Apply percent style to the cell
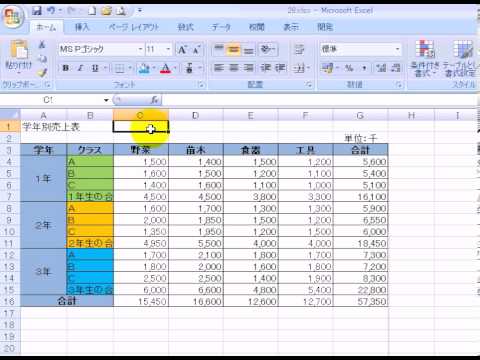This screenshot has width=480, height=360. [349, 68]
